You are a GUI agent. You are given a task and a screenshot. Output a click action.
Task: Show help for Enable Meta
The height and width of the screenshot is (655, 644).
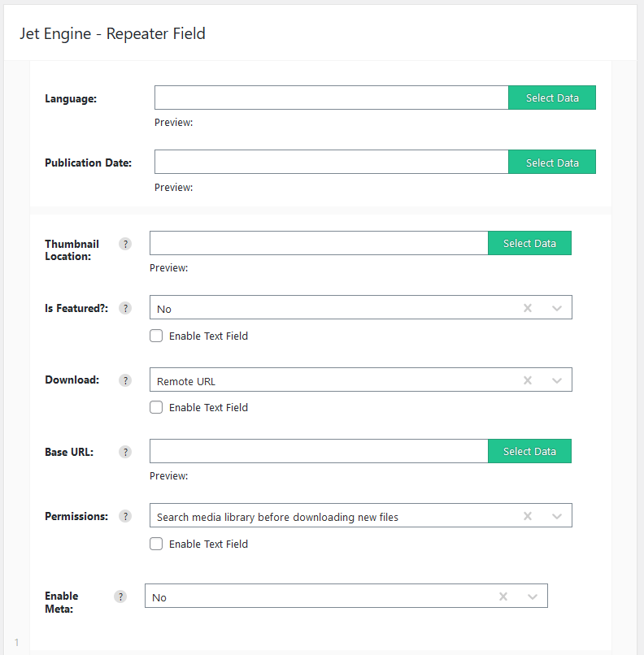pos(120,597)
